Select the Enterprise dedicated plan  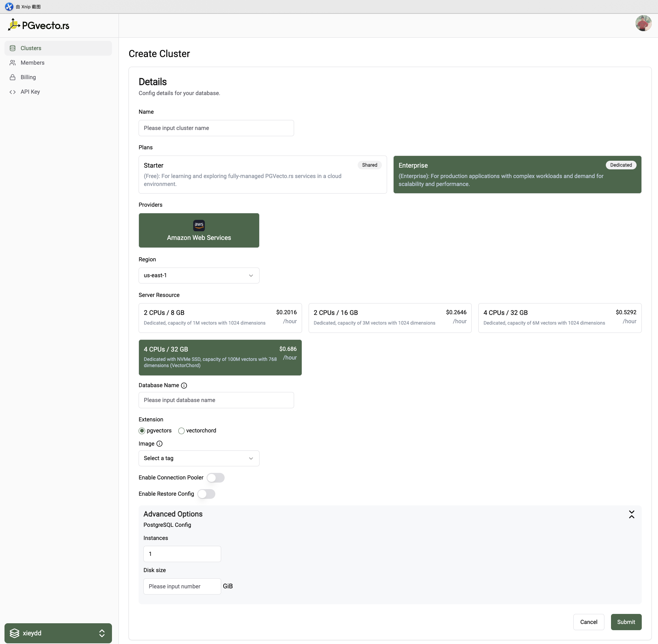click(517, 175)
